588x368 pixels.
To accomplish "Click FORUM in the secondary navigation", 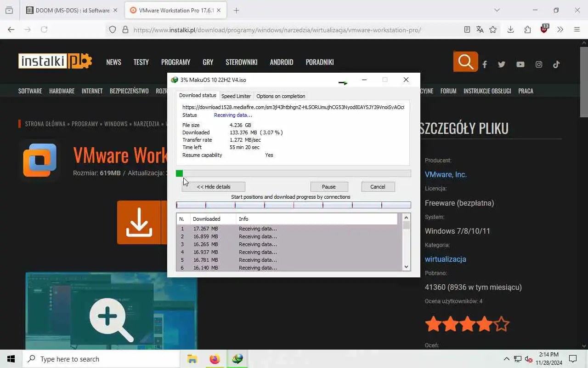I will [x=448, y=91].
